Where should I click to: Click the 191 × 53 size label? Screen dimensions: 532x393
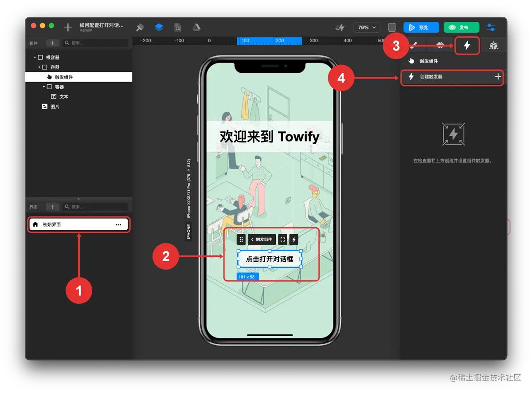coord(247,277)
